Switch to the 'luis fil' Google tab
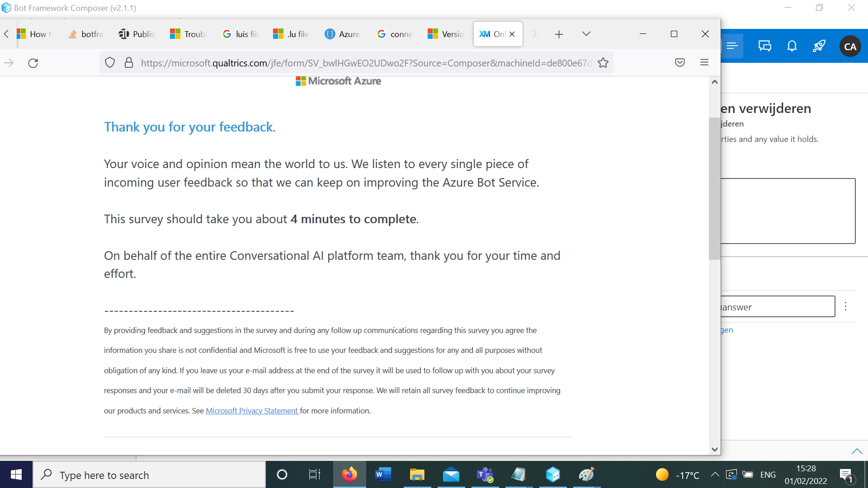Image resolution: width=868 pixels, height=488 pixels. [x=241, y=34]
